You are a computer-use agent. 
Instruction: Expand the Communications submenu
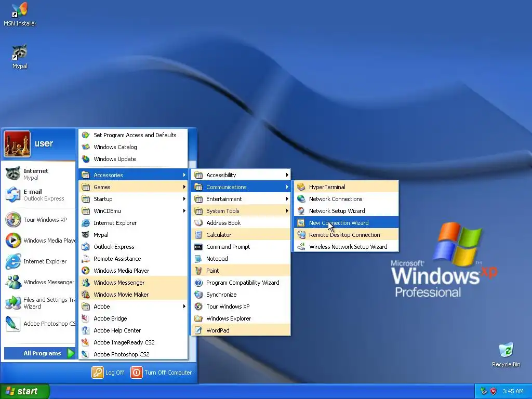(x=241, y=187)
